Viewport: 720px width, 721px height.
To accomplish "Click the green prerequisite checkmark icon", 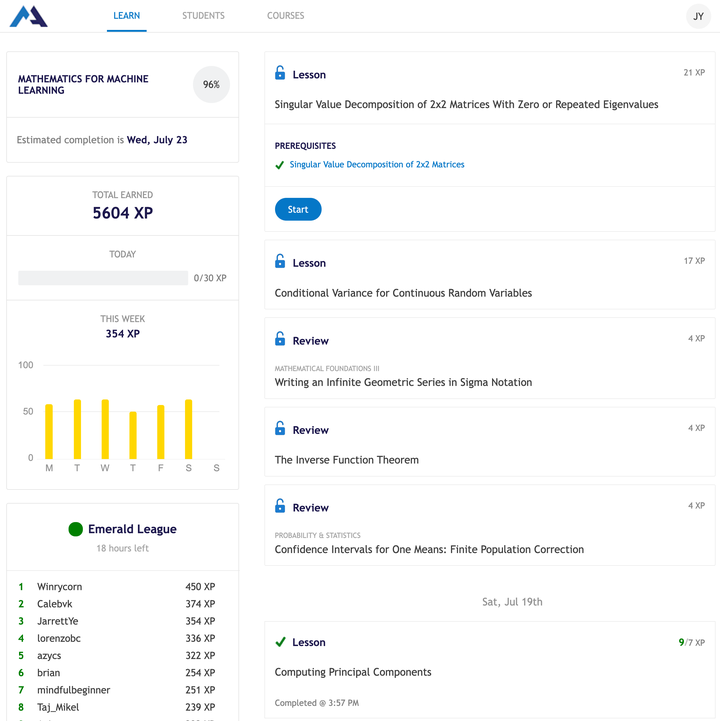I will coord(280,165).
